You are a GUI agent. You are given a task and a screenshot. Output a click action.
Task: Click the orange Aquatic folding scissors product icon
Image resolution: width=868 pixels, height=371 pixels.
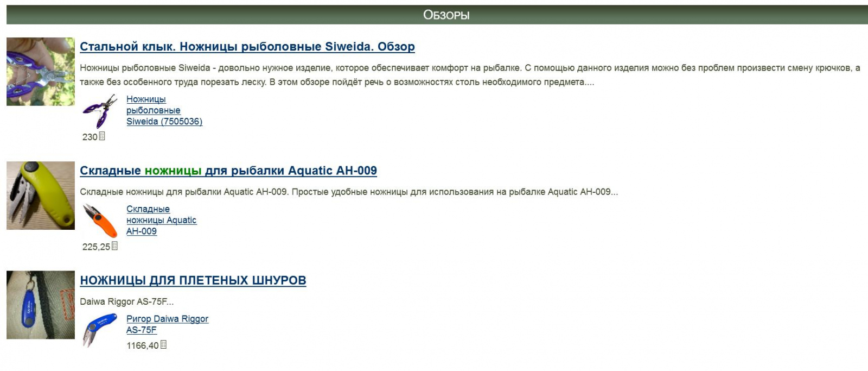click(x=100, y=221)
